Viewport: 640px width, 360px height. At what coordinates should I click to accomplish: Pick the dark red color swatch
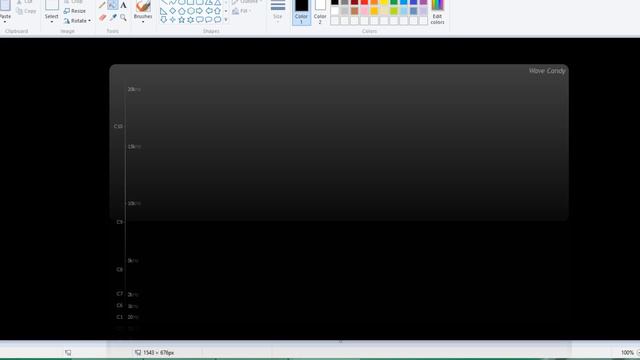(354, 2)
